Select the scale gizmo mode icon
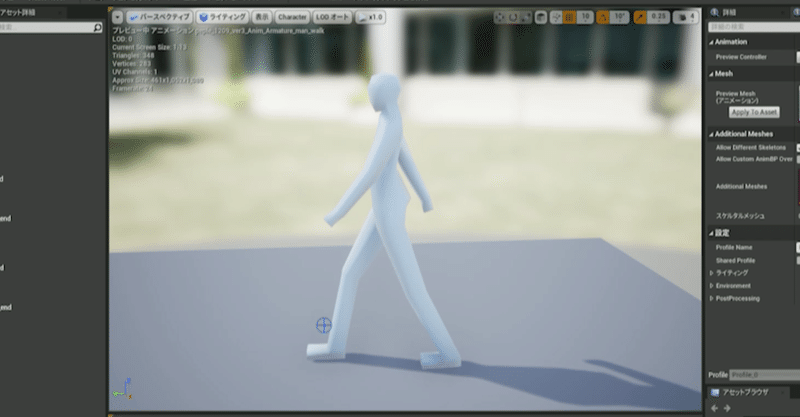This screenshot has width=800, height=417. [x=526, y=17]
